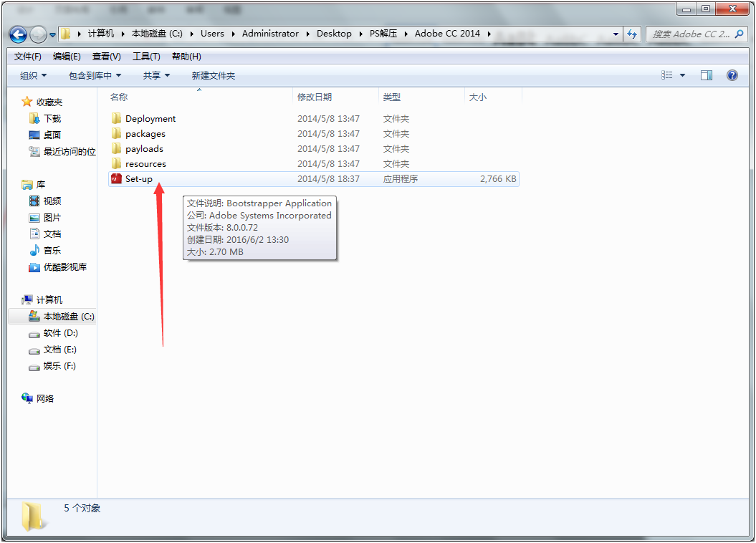Select the packages folder
The height and width of the screenshot is (543, 756).
(145, 133)
